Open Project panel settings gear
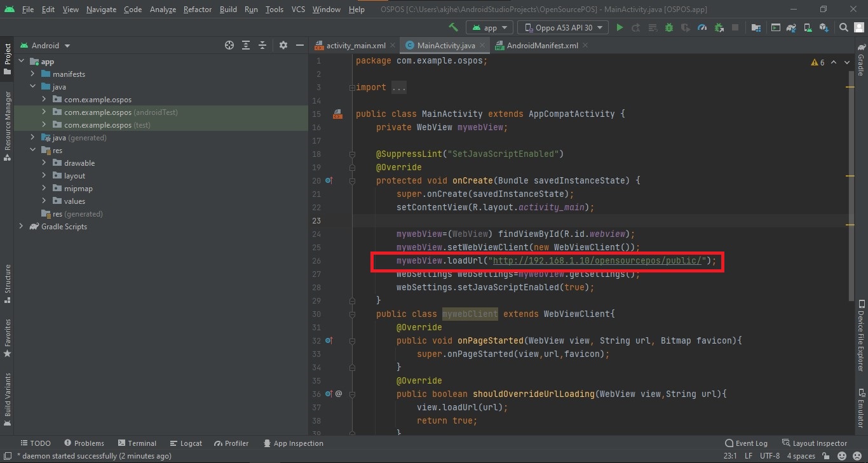This screenshot has width=868, height=463. coord(283,45)
